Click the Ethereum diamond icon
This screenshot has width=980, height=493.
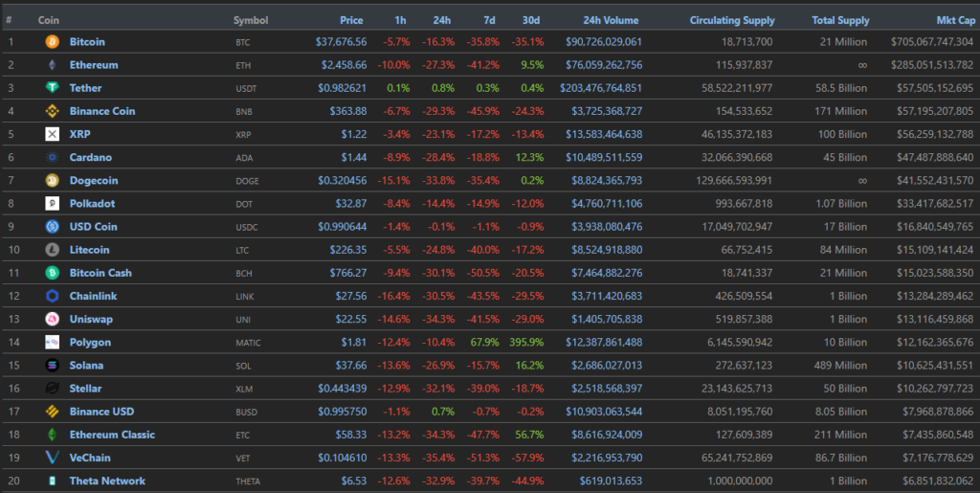(52, 65)
